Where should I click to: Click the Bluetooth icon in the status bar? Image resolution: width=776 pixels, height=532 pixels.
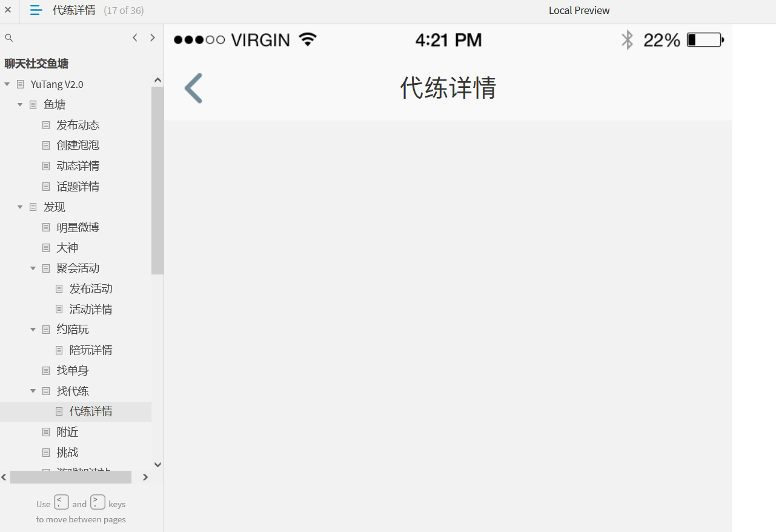click(x=627, y=40)
